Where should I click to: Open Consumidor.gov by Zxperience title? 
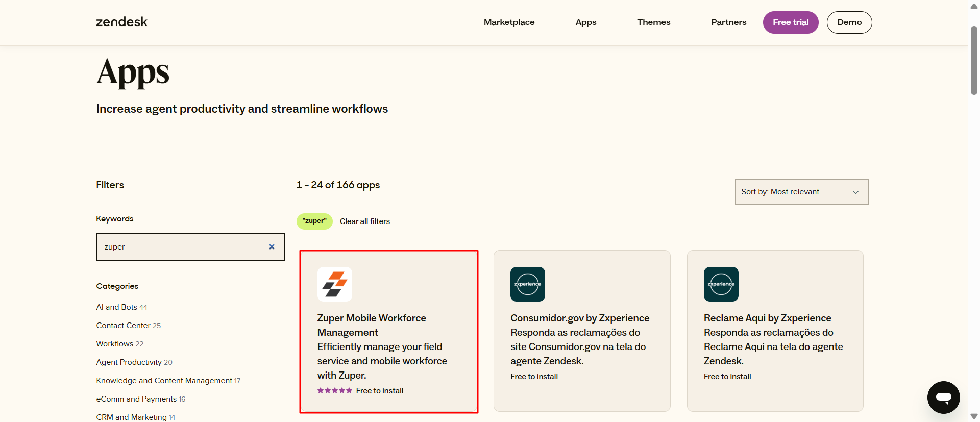click(x=580, y=318)
